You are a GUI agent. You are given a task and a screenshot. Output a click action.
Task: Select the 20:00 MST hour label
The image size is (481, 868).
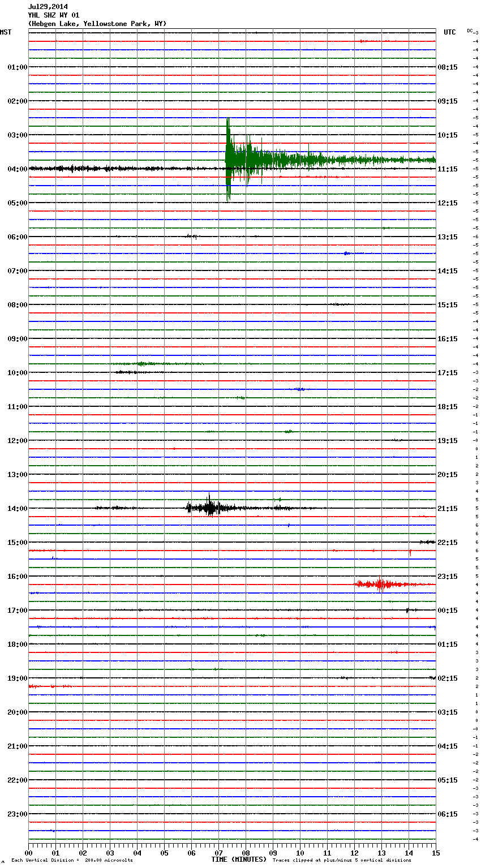click(18, 712)
